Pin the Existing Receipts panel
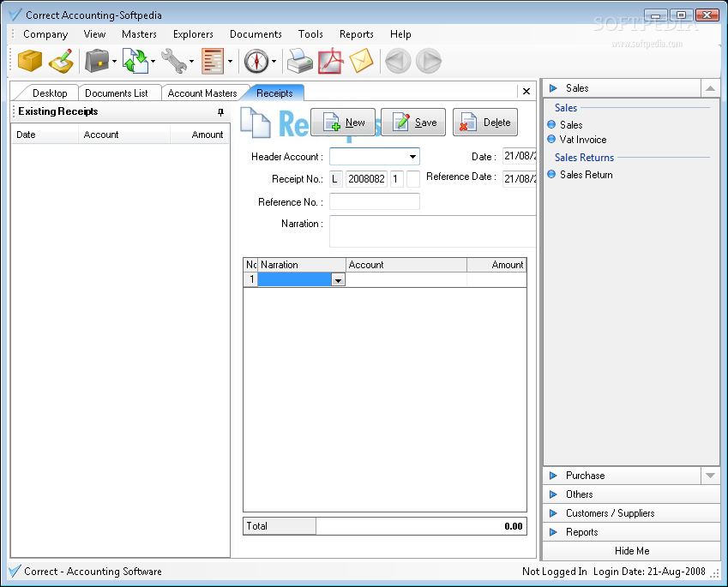The height and width of the screenshot is (587, 728). [220, 112]
